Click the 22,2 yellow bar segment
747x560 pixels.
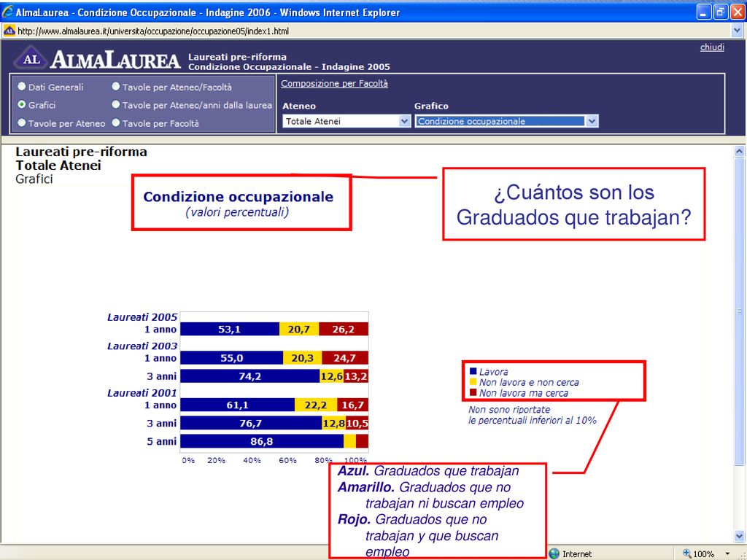point(316,405)
